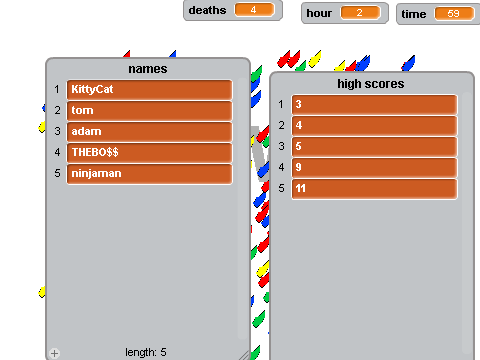The height and width of the screenshot is (360, 480).
Task: Select high score value 9
Action: (374, 168)
